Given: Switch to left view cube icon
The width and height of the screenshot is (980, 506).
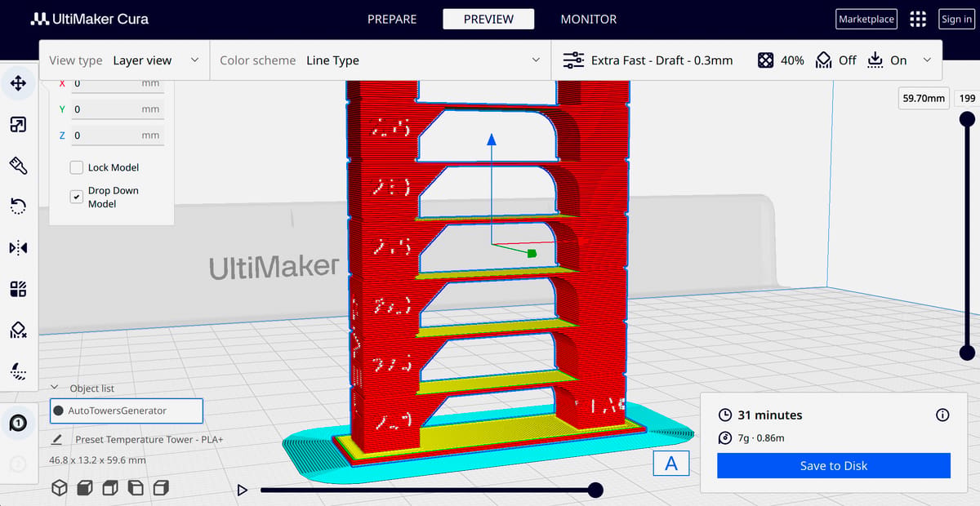Looking at the screenshot, I should pos(136,488).
